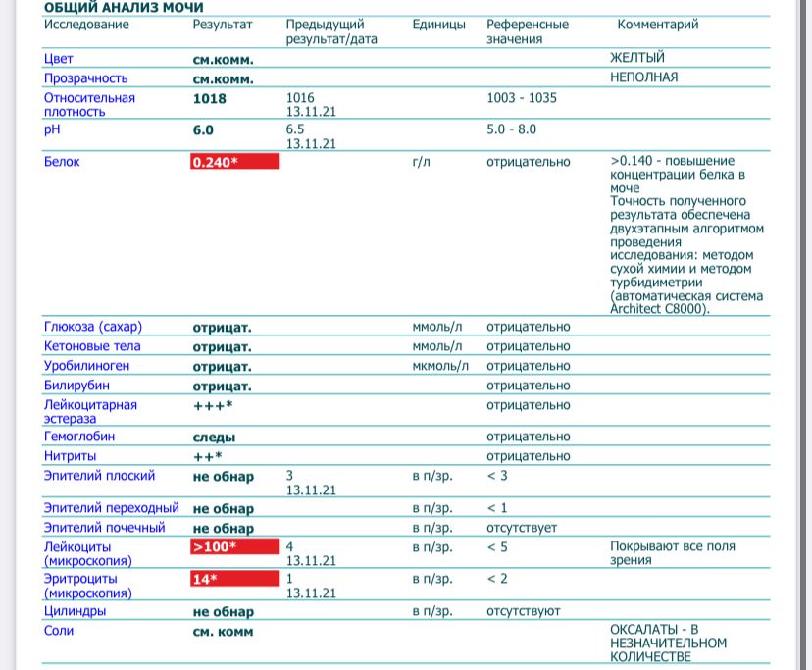Screen dimensions: 812x670
Task: Click the 'ммоль/л' unit for Глюкоза
Action: [437, 327]
